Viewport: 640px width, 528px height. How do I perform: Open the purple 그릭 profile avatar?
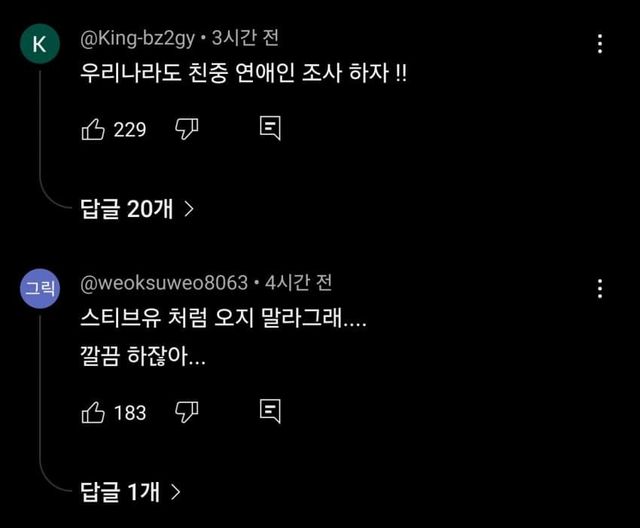tap(39, 289)
